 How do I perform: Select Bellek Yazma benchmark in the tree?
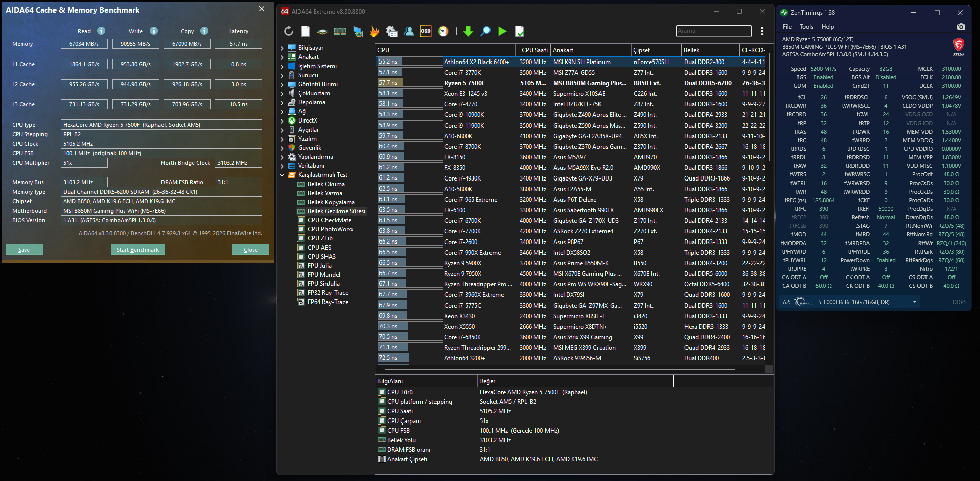click(x=324, y=193)
